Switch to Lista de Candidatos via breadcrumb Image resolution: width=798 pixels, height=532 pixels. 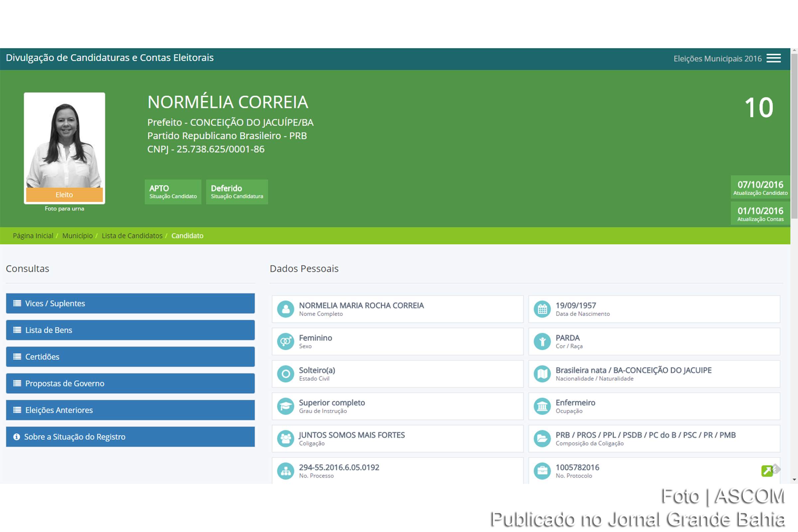132,235
